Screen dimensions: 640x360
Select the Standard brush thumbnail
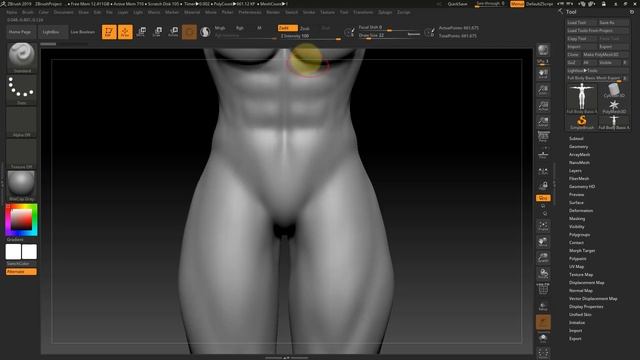[x=22, y=58]
